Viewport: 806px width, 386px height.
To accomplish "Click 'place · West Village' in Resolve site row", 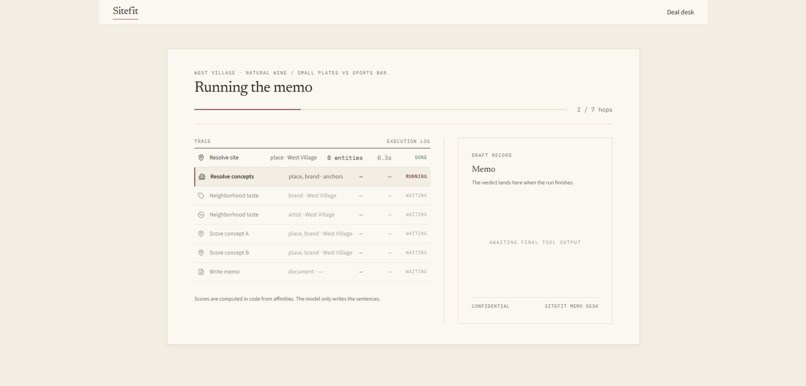I will [x=294, y=158].
